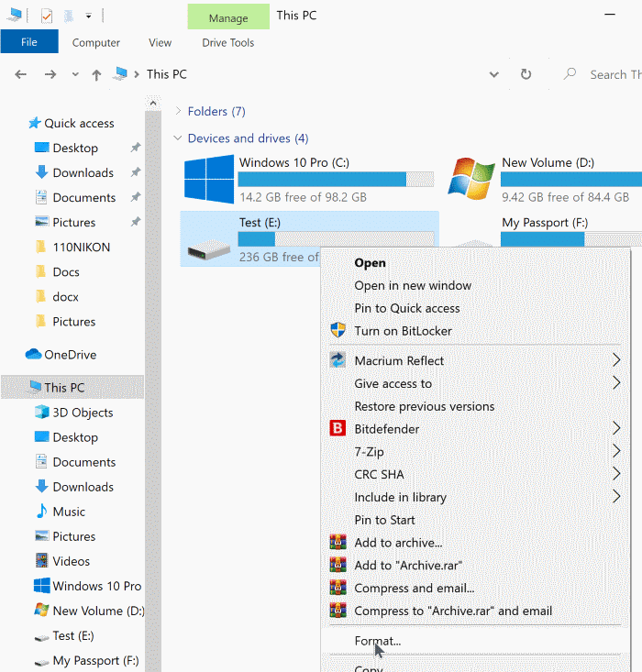
Task: Choose Include in library
Action: point(400,497)
